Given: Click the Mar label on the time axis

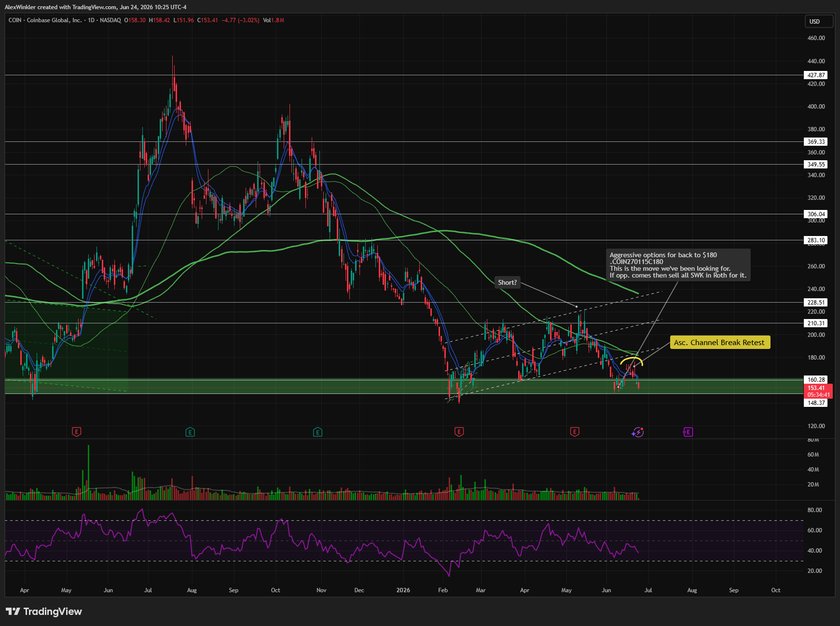Looking at the screenshot, I should coord(481,590).
